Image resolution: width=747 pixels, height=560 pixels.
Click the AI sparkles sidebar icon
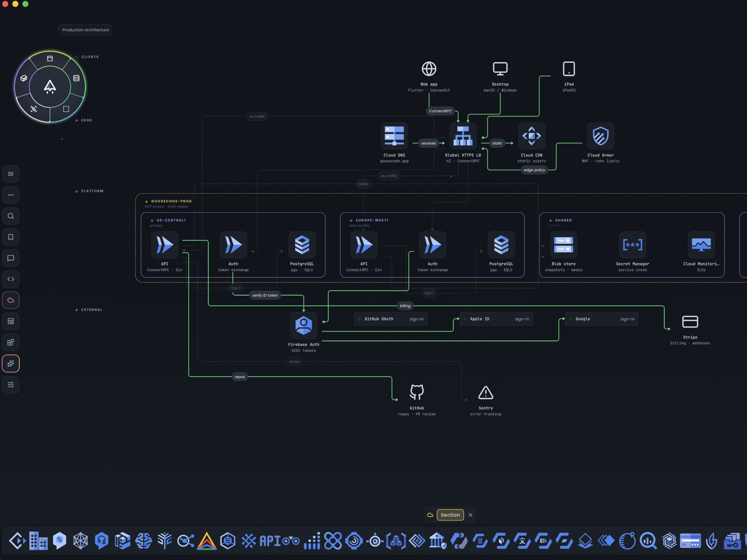click(11, 363)
